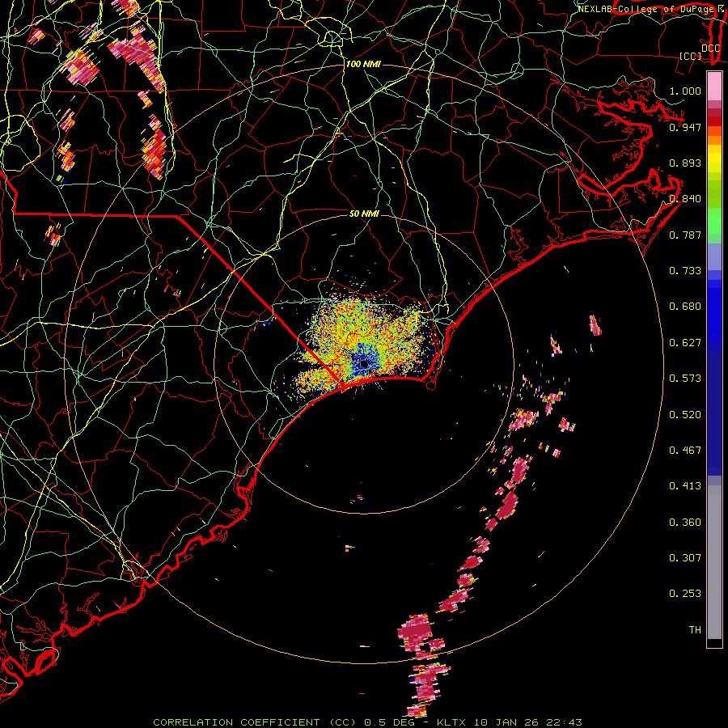Click the 0.360 value on the color scale
Screen dimensions: 728x728
(x=685, y=523)
